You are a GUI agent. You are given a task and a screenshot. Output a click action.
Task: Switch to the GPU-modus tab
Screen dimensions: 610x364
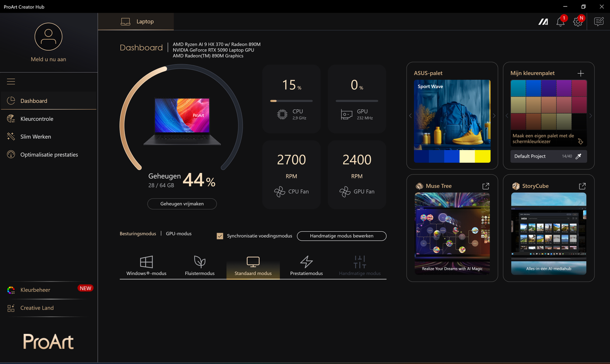point(179,234)
